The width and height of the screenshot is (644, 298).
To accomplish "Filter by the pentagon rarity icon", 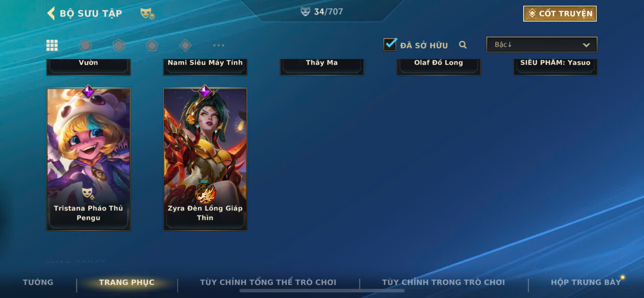I will point(152,45).
